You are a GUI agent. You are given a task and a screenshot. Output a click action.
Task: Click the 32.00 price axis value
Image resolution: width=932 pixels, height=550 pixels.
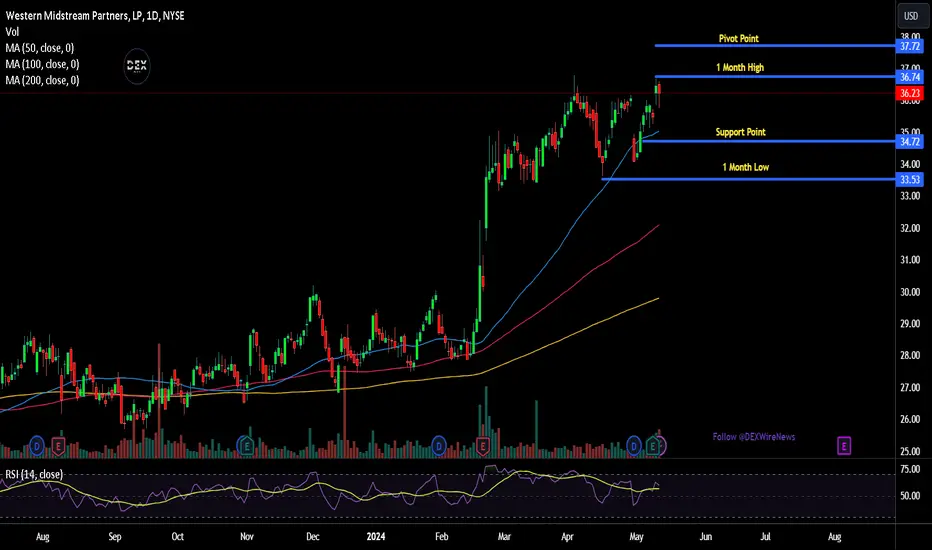click(910, 228)
